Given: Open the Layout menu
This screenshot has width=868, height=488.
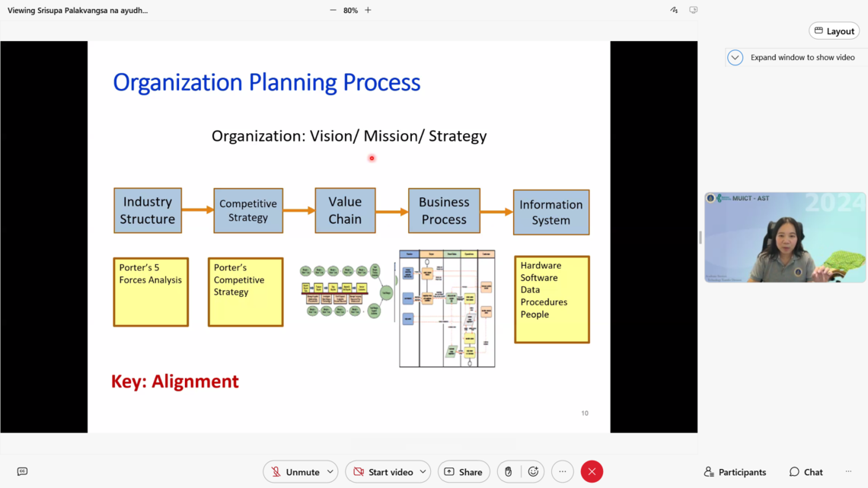Looking at the screenshot, I should pyautogui.click(x=834, y=31).
